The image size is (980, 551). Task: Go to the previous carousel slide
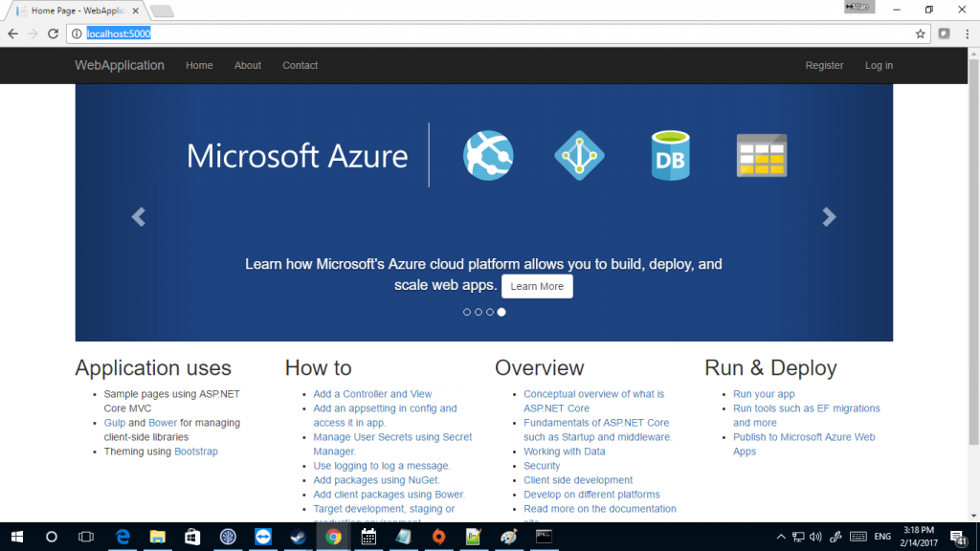point(139,217)
